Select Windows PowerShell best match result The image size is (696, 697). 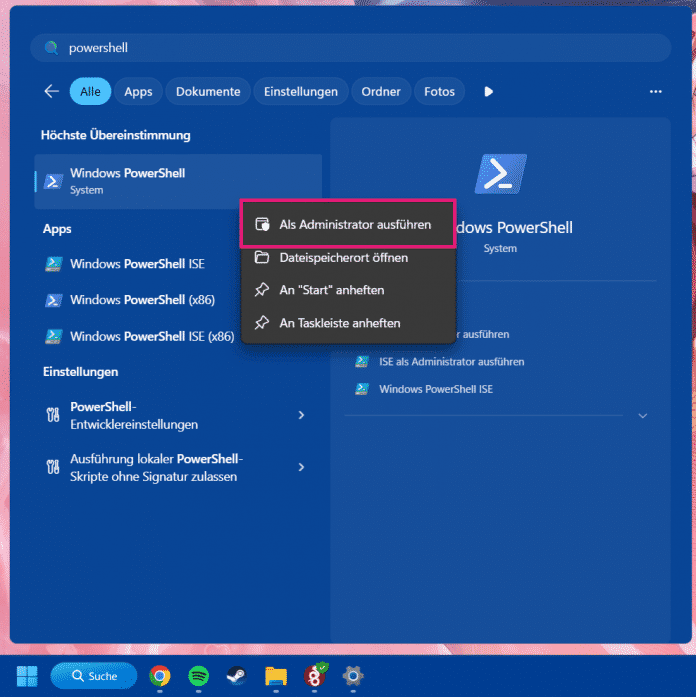(178, 181)
